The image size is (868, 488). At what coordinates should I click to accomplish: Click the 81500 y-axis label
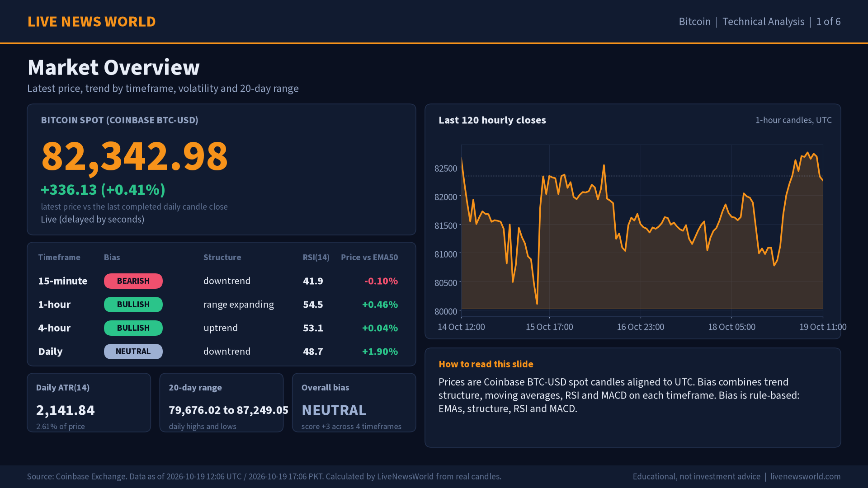[x=446, y=226]
